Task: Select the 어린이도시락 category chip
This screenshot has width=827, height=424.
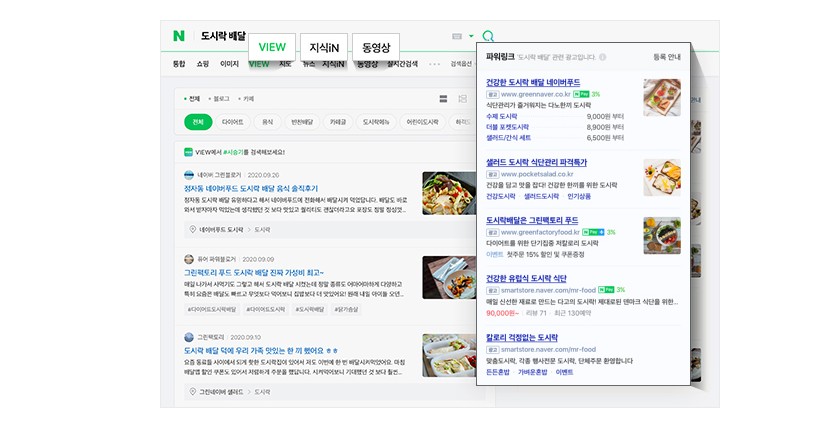Action: 422,122
